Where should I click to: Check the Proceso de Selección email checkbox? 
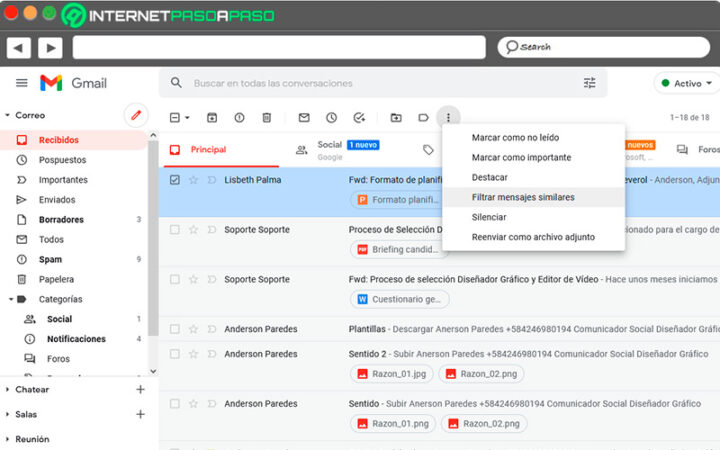pos(174,230)
